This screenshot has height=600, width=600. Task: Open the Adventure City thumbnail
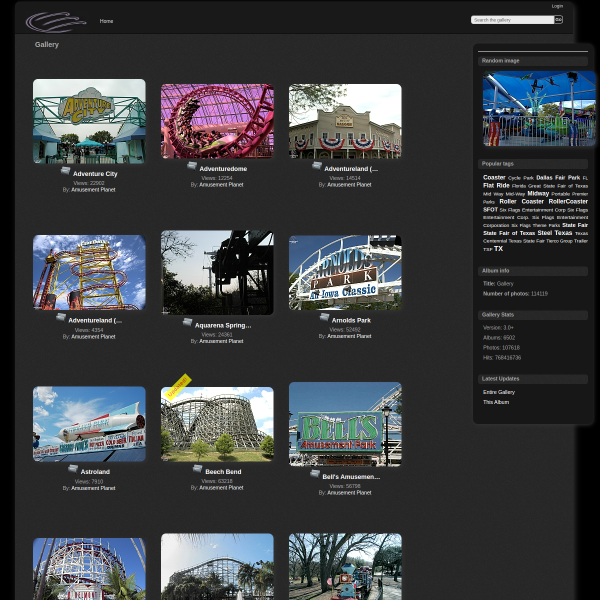[x=89, y=121]
